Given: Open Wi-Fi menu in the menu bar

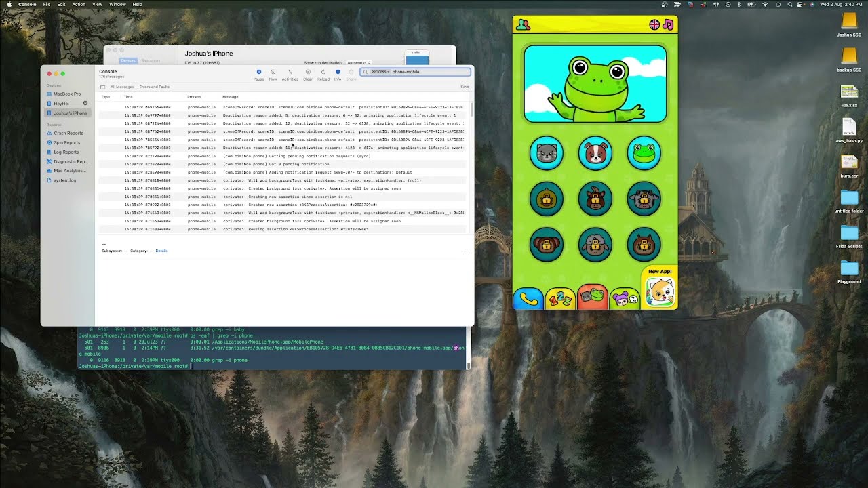Looking at the screenshot, I should [766, 4].
